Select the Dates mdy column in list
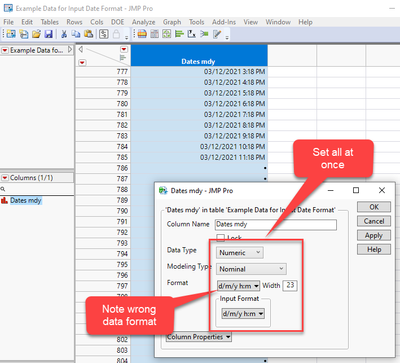The image size is (400, 363). [26, 200]
